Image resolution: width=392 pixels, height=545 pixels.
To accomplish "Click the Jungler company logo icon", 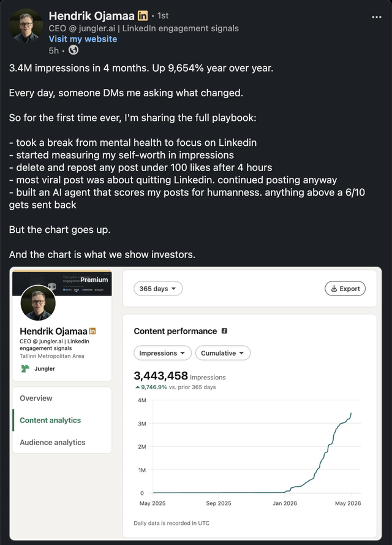I will (25, 368).
